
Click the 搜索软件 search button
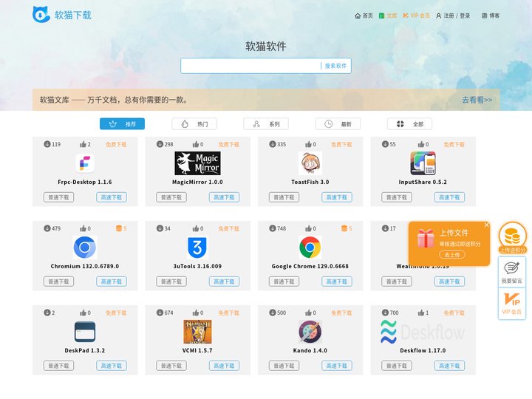(x=335, y=66)
